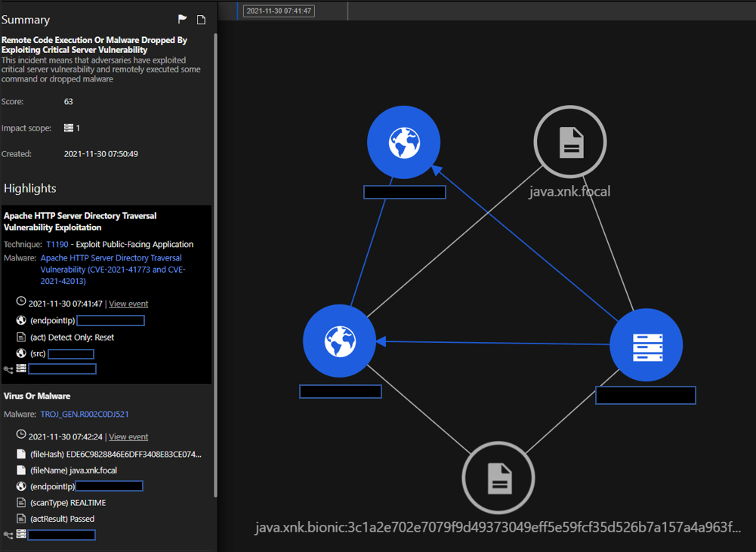The height and width of the screenshot is (552, 756).
Task: Select the java.xnk.bionic file node
Action: click(498, 478)
